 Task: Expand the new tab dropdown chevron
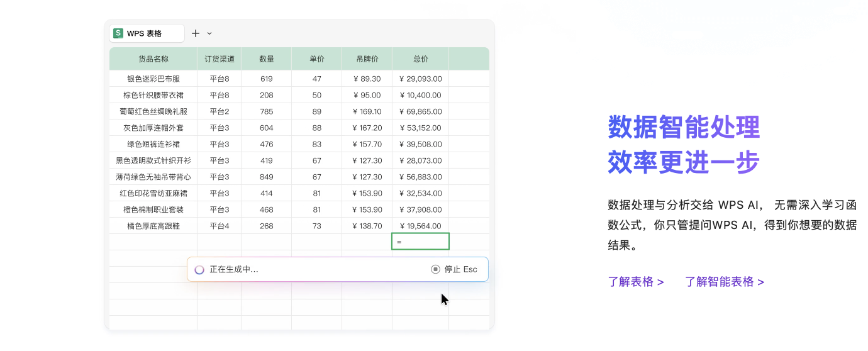pos(209,33)
